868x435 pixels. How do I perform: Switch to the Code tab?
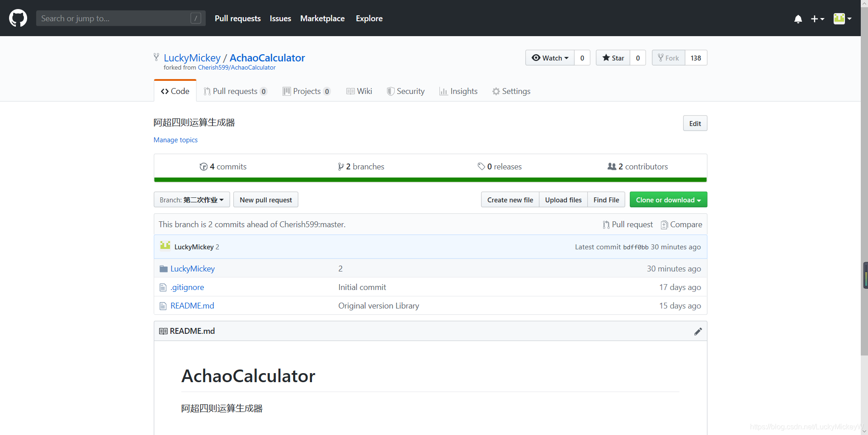[x=175, y=91]
